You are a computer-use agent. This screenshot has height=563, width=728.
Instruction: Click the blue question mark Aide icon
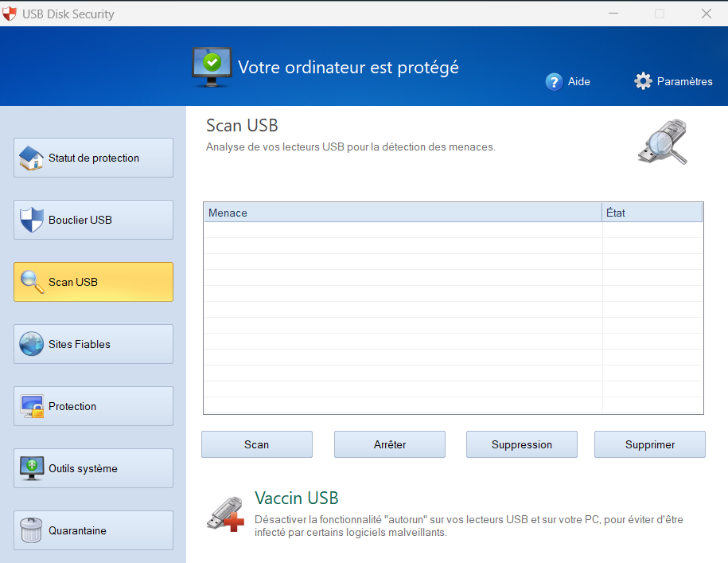click(555, 81)
